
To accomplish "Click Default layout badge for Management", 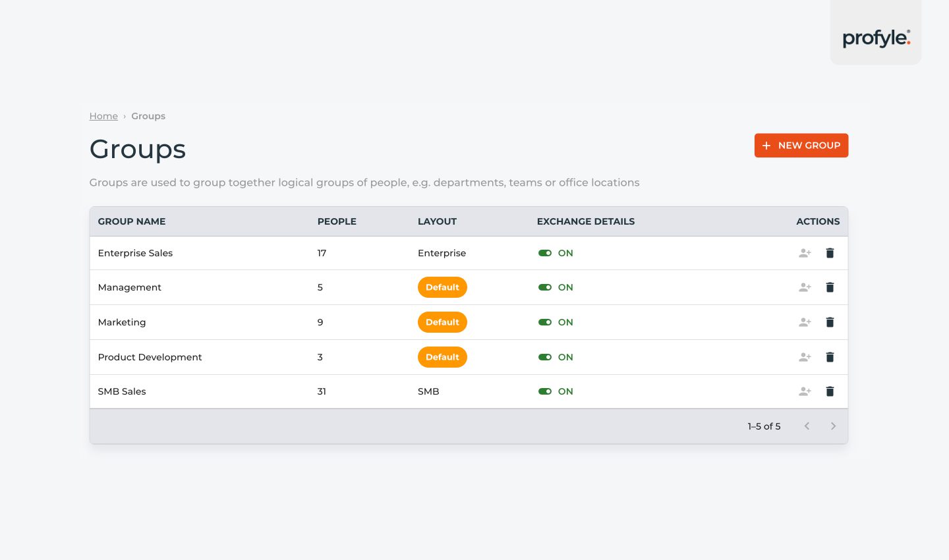I will (442, 287).
